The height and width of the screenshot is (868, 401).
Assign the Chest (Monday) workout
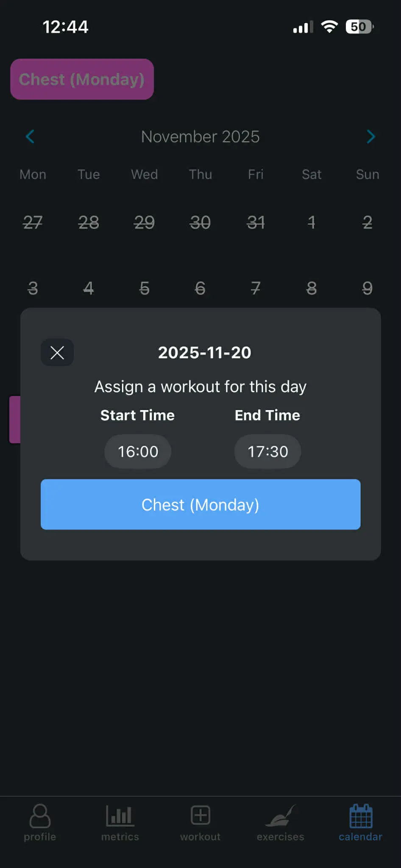pyautogui.click(x=200, y=505)
